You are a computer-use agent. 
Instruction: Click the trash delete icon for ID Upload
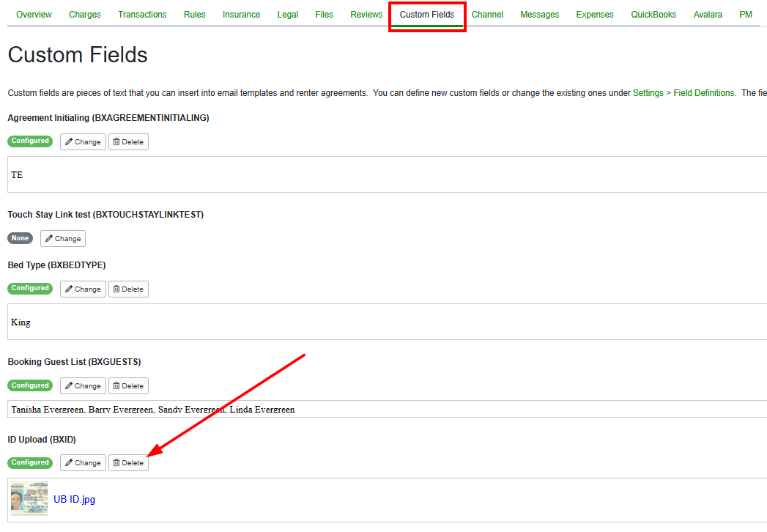click(x=117, y=462)
